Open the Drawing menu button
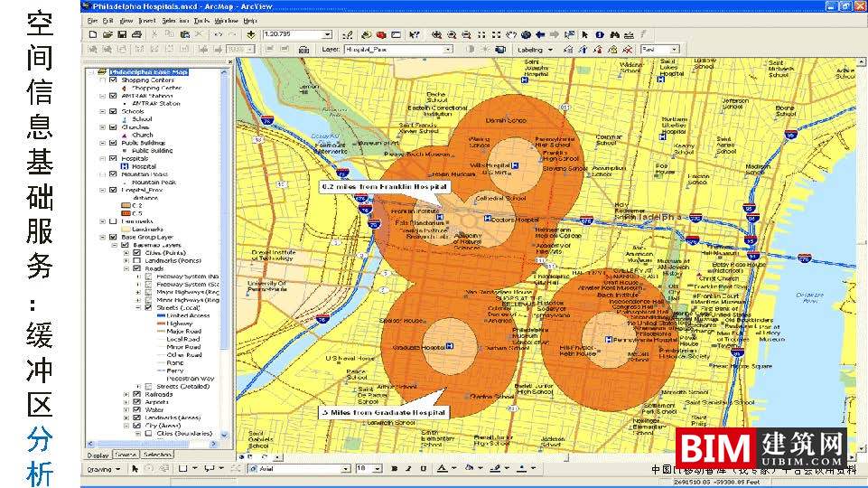The image size is (868, 488). point(103,469)
